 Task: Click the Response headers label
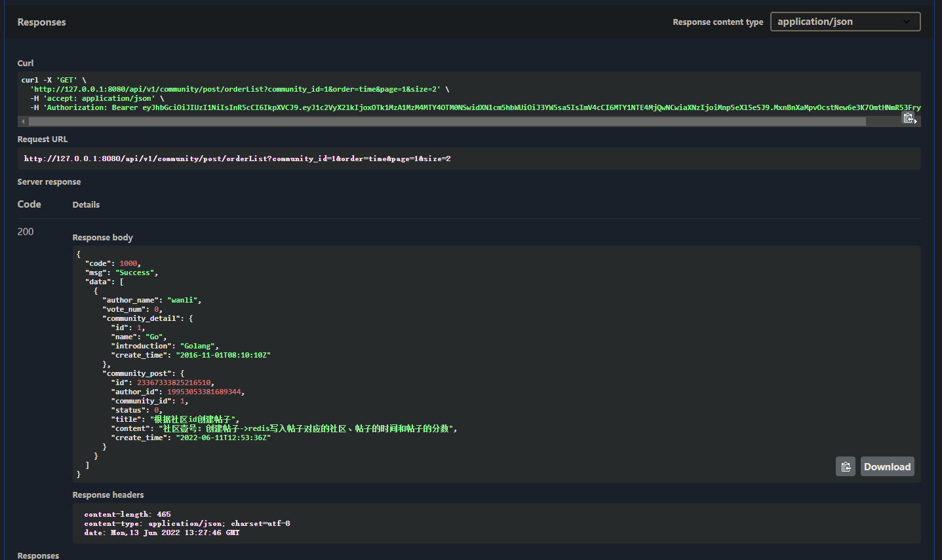108,495
